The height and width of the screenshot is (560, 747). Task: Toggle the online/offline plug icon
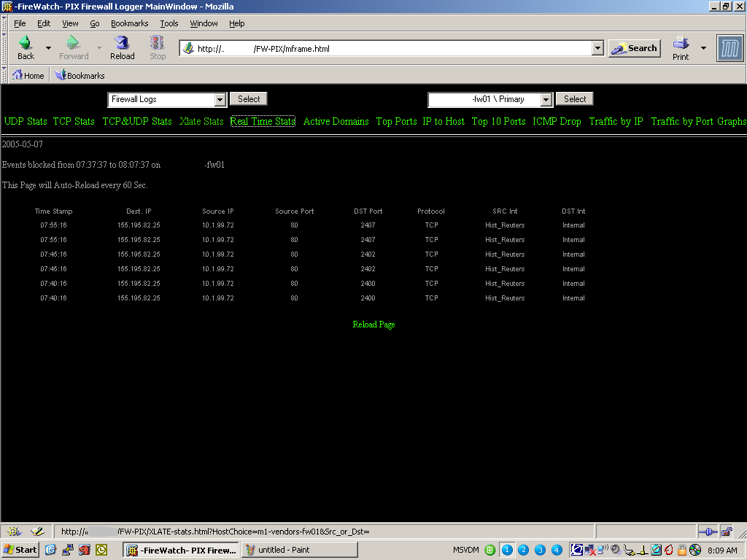point(708,532)
